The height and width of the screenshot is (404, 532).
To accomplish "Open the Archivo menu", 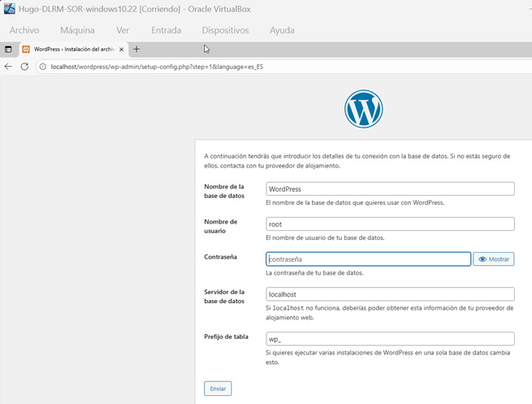I will pyautogui.click(x=24, y=30).
